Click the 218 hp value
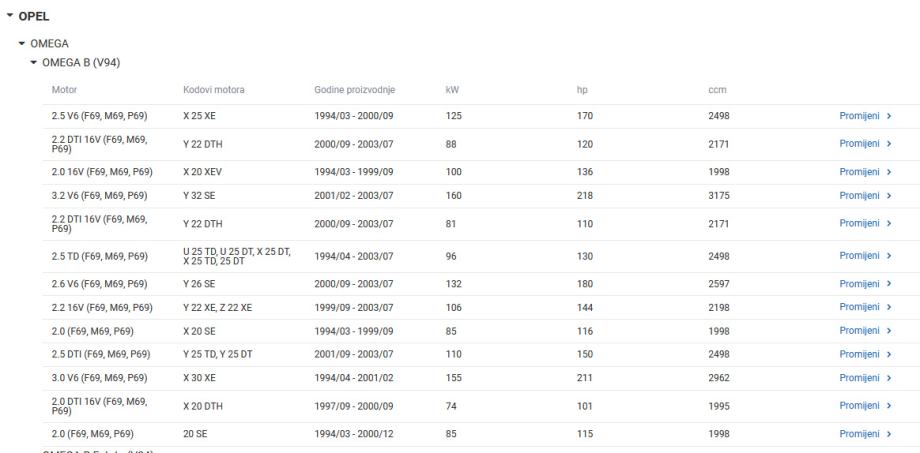Image resolution: width=920 pixels, height=453 pixels. pyautogui.click(x=585, y=195)
